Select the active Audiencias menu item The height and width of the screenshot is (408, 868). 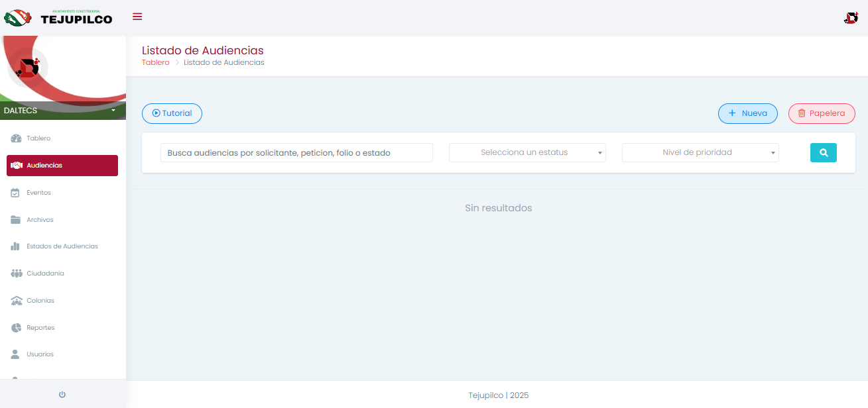tap(62, 166)
